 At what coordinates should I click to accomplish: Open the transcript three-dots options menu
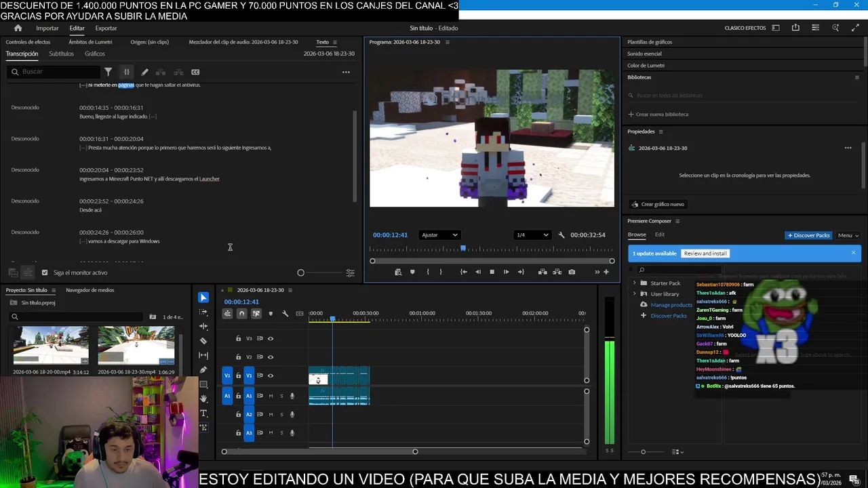346,72
